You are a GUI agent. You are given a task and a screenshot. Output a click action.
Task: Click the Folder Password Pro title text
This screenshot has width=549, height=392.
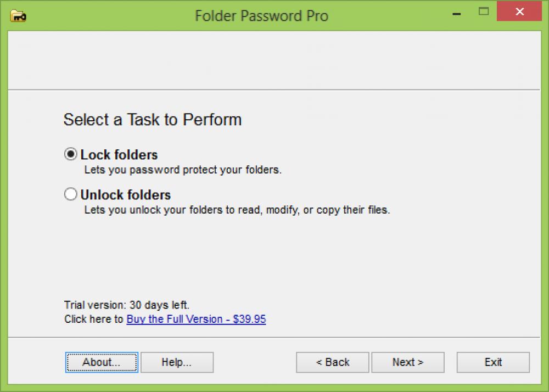pyautogui.click(x=261, y=15)
